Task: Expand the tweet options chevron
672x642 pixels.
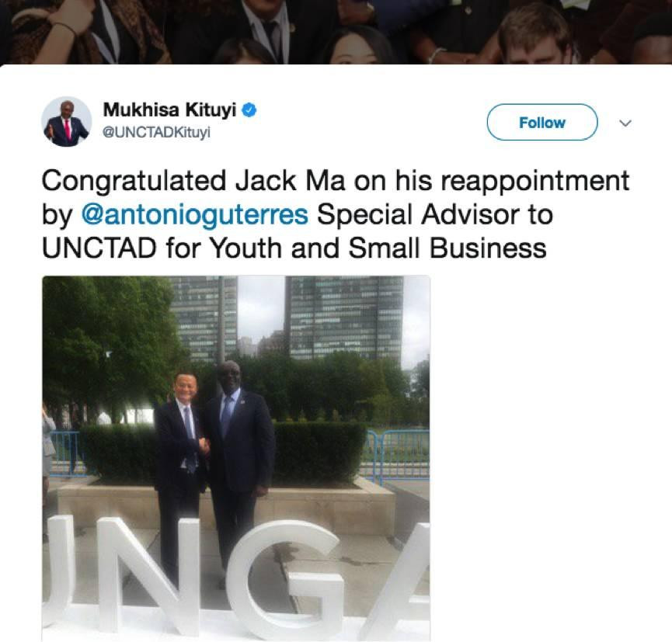Action: [625, 123]
